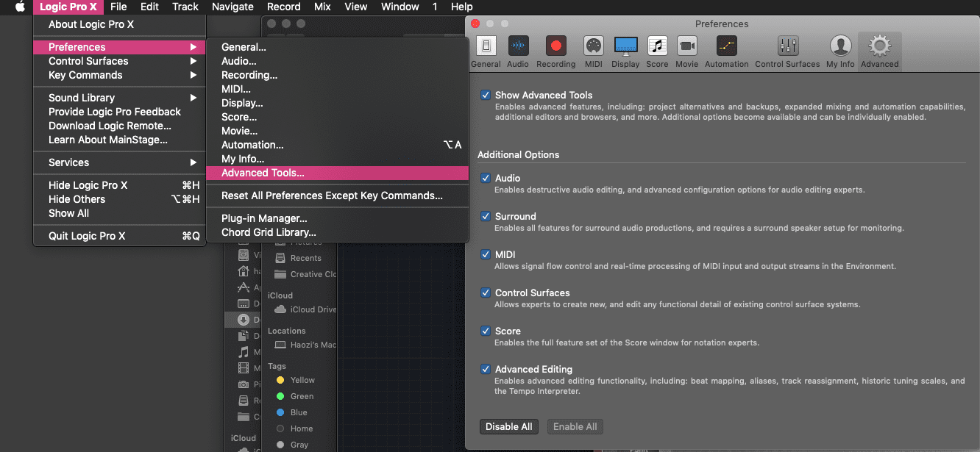Select the Movie camera icon in Preferences toolbar

click(686, 46)
